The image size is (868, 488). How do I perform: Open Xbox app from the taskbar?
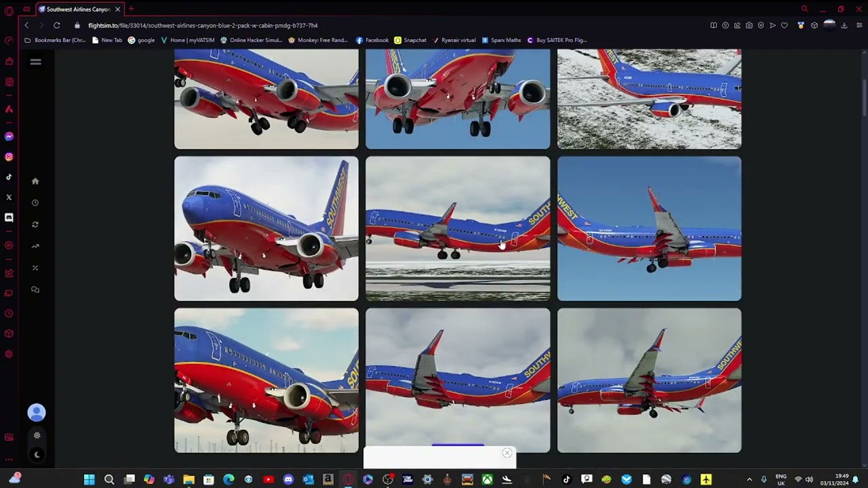point(487,480)
